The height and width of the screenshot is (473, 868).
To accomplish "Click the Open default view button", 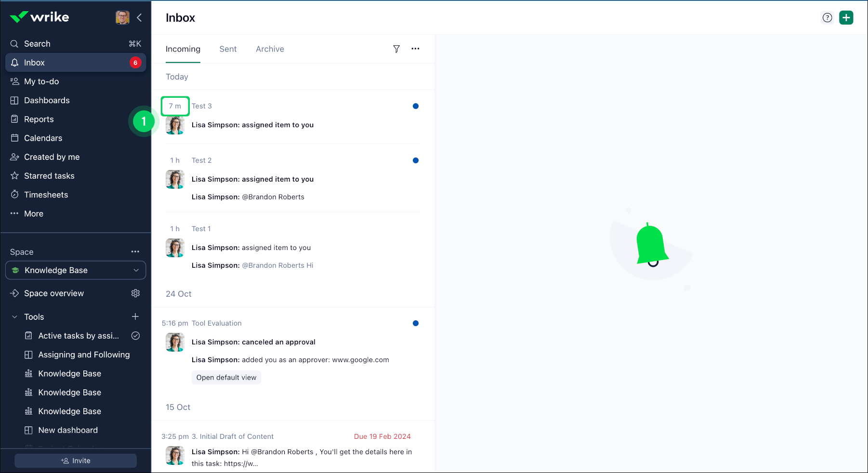I will point(226,377).
